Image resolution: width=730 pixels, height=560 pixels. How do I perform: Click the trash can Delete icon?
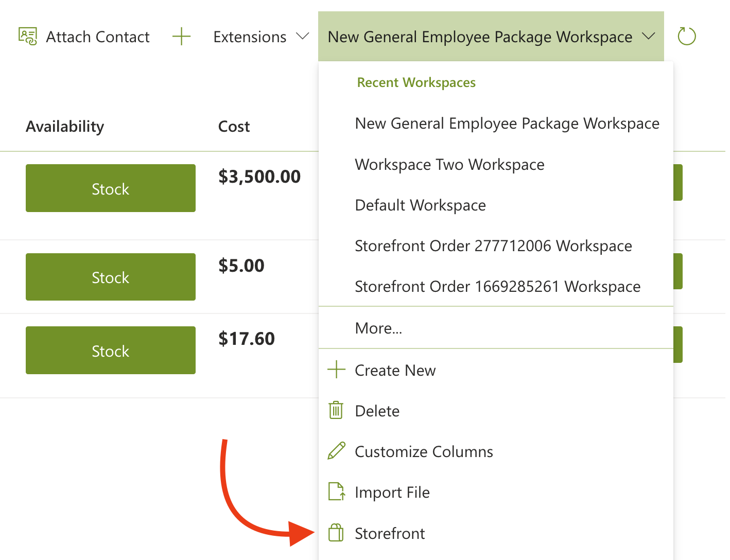(336, 410)
